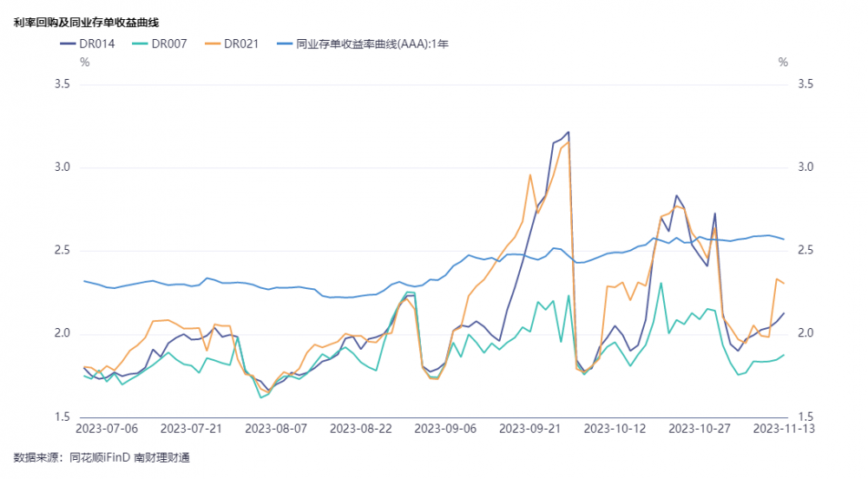Screen dimensions: 868x479
Task: Toggle the DR021 series legend label
Action: (x=241, y=43)
